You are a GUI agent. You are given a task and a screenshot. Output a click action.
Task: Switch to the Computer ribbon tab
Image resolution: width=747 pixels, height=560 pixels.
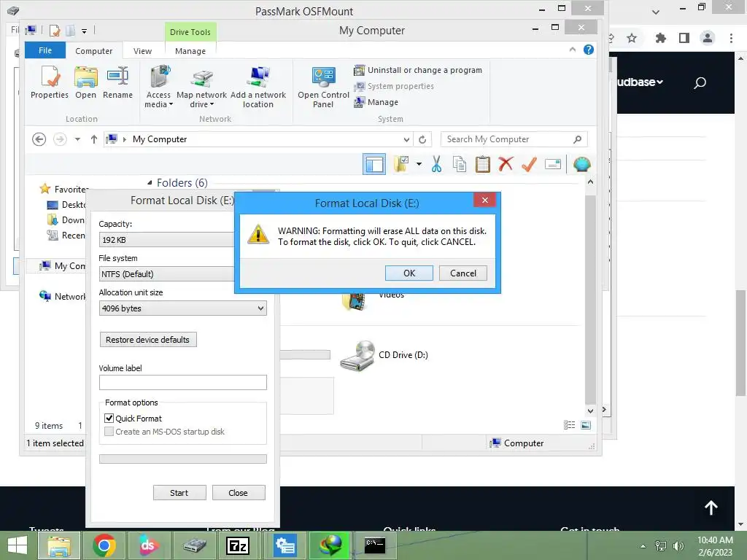click(x=94, y=50)
